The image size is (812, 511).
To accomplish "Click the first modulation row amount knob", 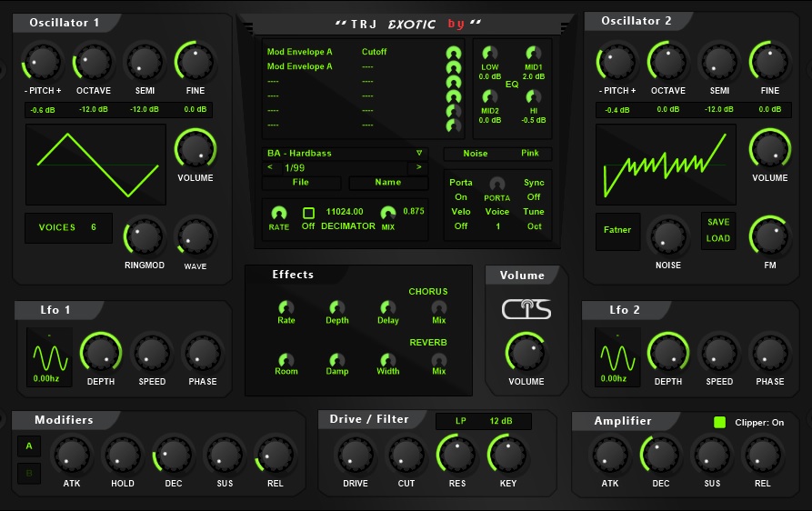I will [454, 53].
